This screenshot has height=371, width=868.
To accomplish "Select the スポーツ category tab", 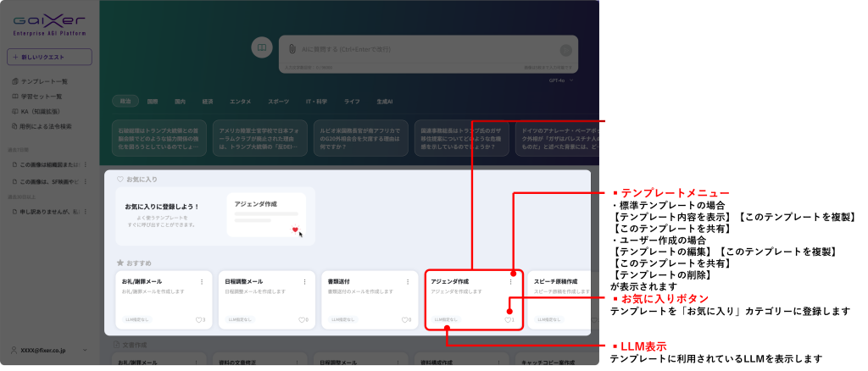I will 278,102.
